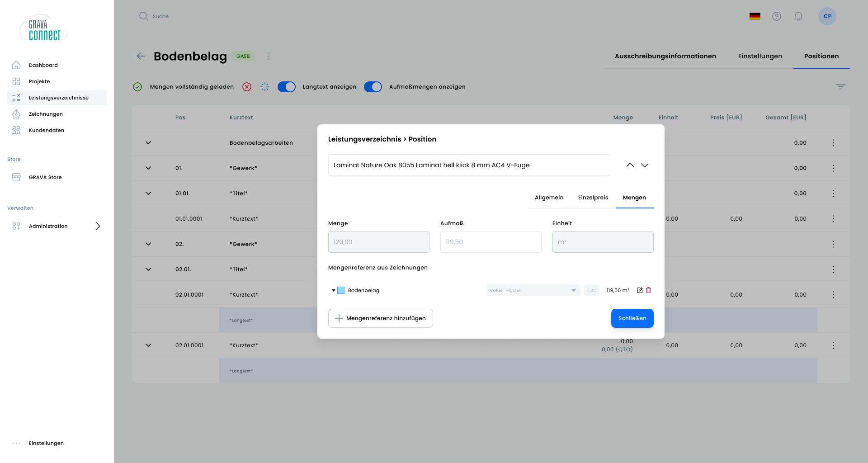Image resolution: width=868 pixels, height=463 pixels.
Task: Open the Kundendaten section
Action: pos(47,130)
